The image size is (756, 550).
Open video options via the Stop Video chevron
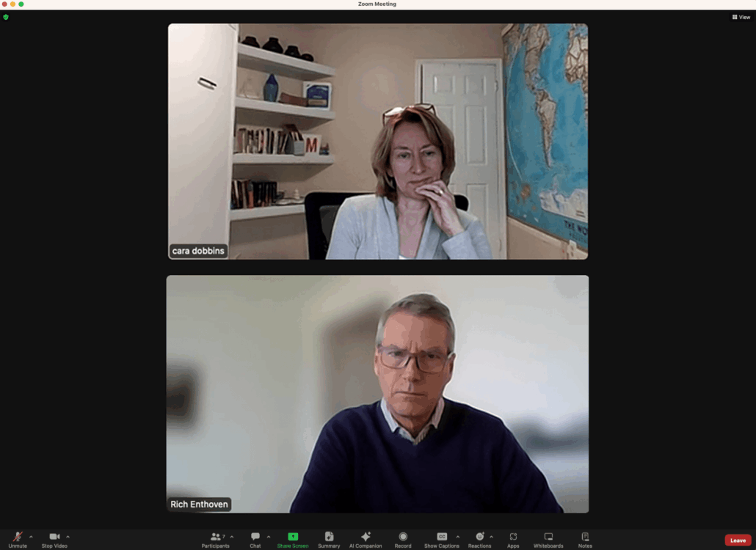[x=67, y=537]
